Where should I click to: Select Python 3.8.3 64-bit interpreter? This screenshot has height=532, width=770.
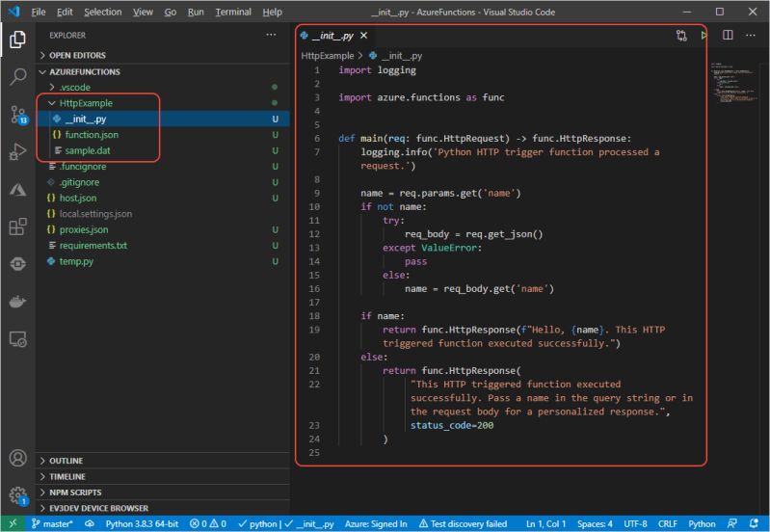pyautogui.click(x=142, y=523)
